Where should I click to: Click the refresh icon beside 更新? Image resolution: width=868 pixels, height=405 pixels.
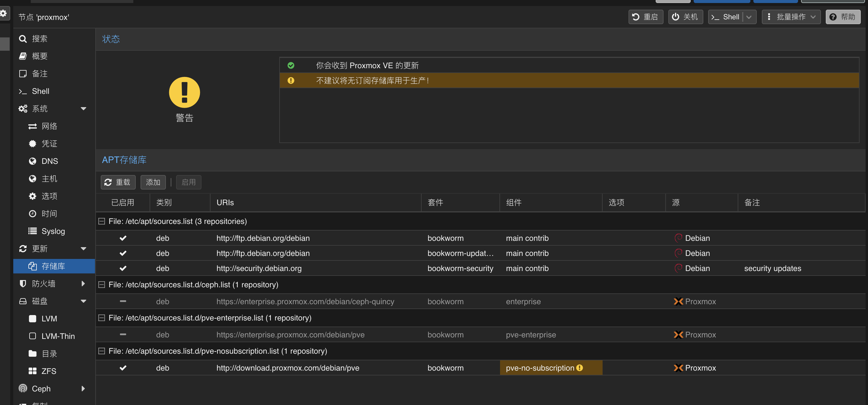(23, 249)
